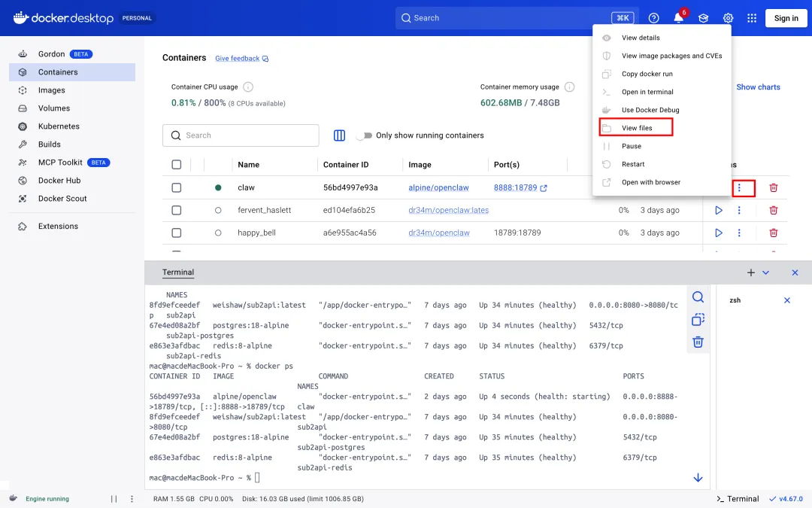Open actions kebab menu for fervent_haslett row
This screenshot has height=508, width=812.
click(739, 210)
